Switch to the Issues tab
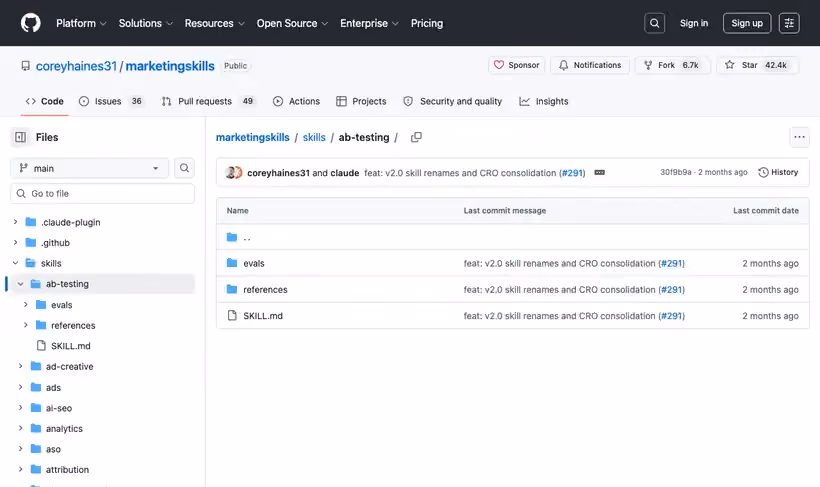 pos(111,101)
